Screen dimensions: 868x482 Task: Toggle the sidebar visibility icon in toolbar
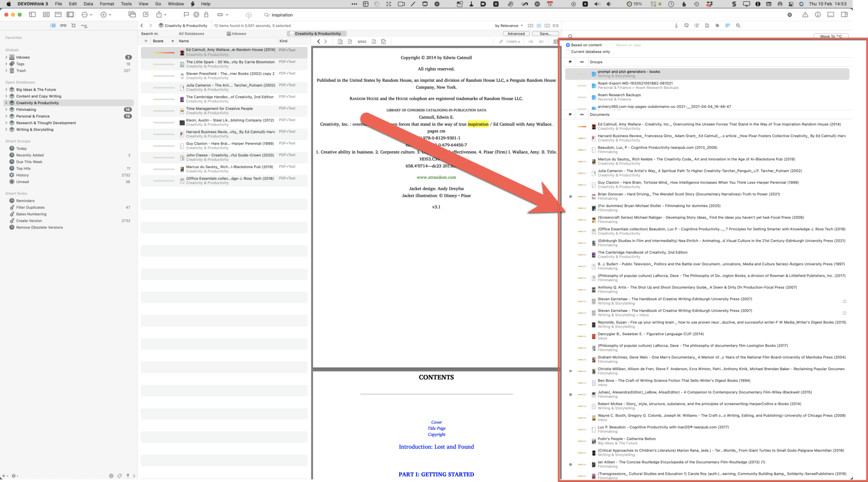click(32, 14)
